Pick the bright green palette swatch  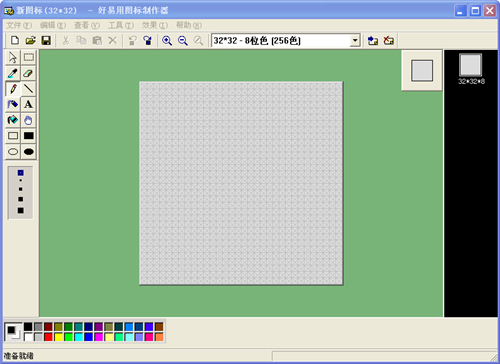click(68, 337)
